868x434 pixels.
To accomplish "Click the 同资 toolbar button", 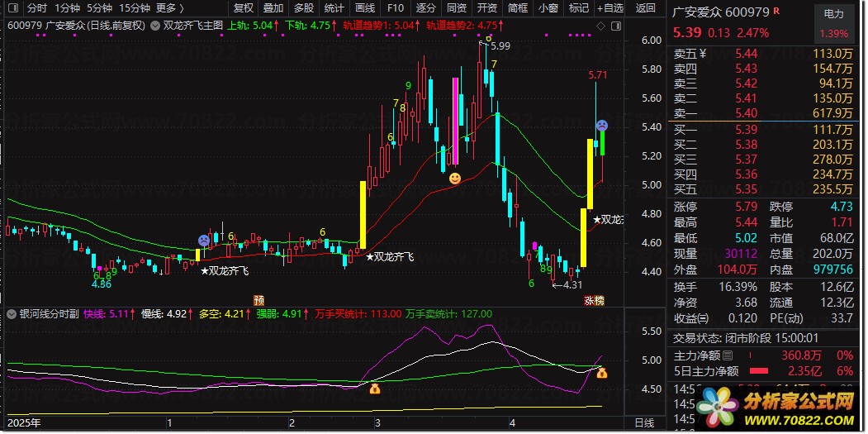I will 456,7.
